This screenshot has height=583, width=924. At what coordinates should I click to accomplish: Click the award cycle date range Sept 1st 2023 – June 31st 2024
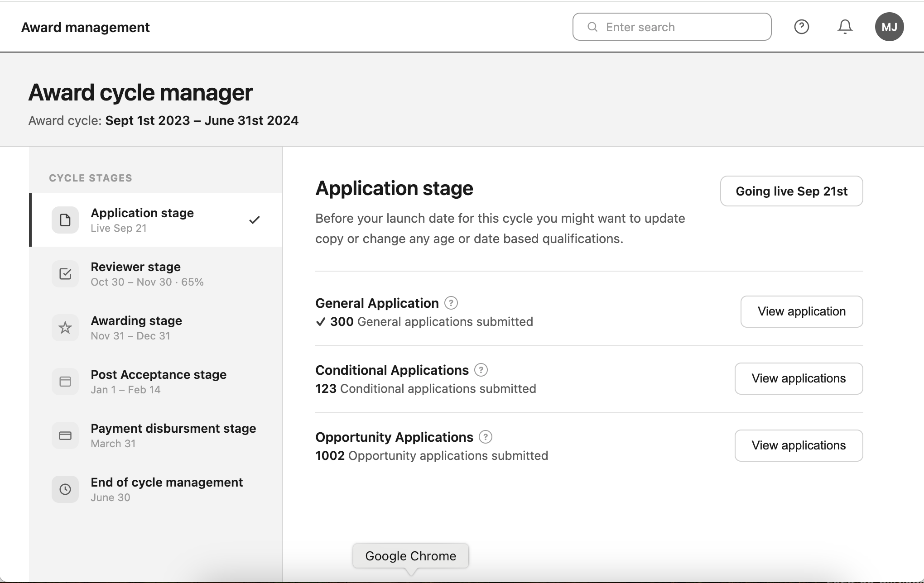(x=202, y=120)
